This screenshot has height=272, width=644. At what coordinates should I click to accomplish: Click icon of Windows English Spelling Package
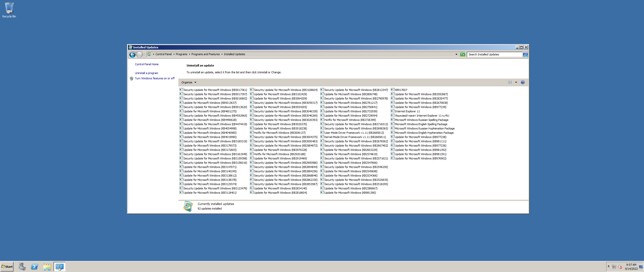point(392,124)
